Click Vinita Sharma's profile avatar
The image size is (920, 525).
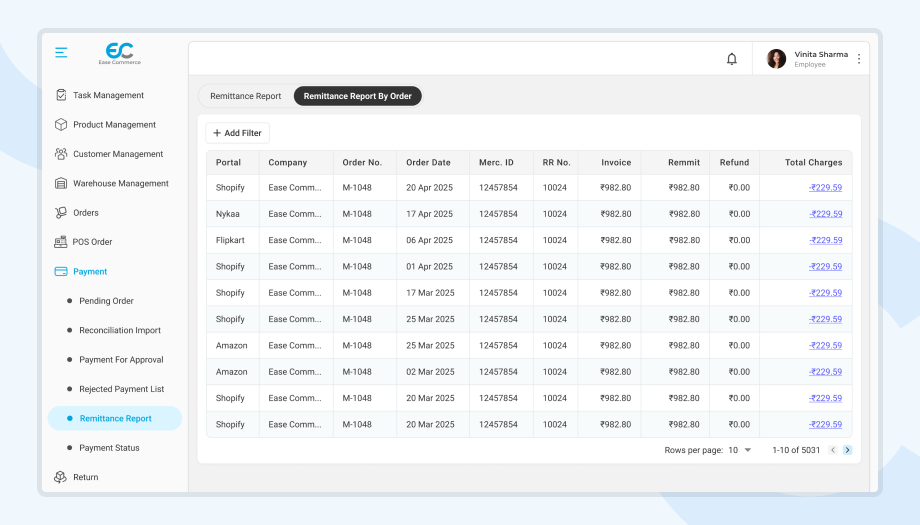click(x=776, y=59)
